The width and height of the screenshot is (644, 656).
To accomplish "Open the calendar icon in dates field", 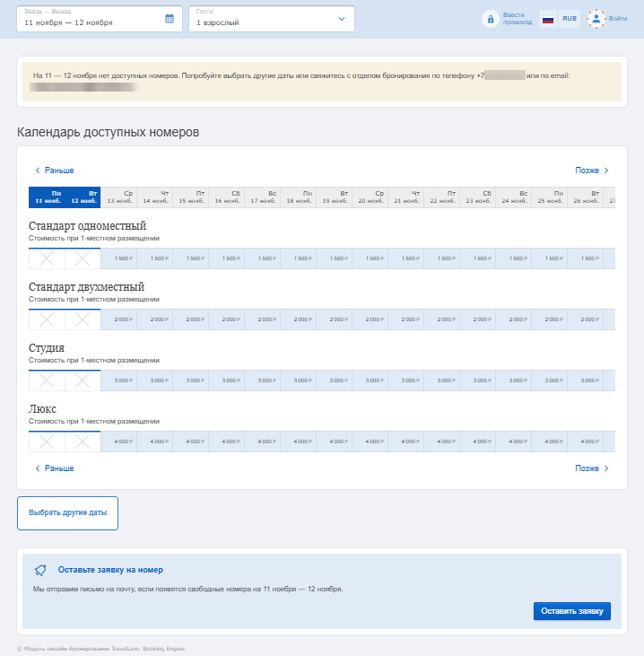I will pos(170,19).
